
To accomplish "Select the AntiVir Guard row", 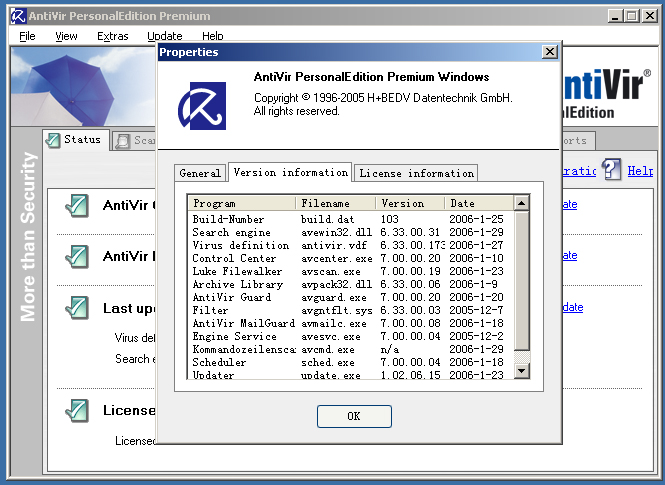I will (x=351, y=297).
